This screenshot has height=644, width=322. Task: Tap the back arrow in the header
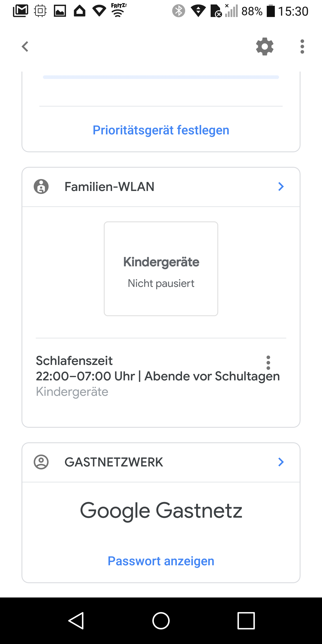pos(25,47)
